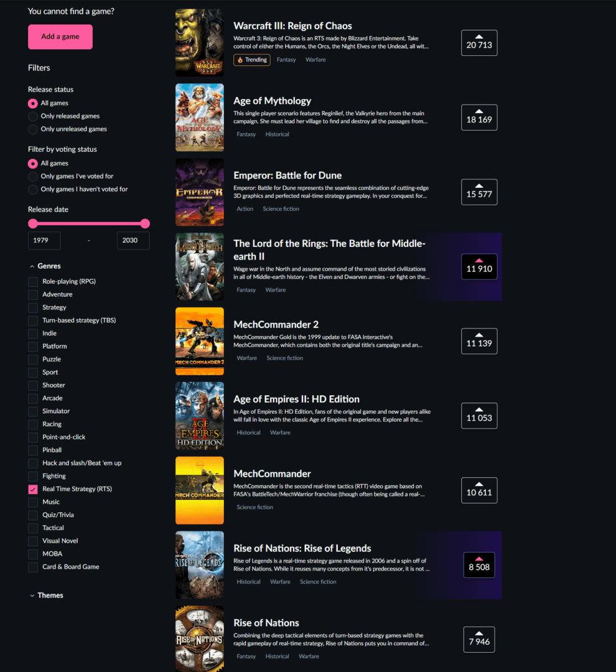Check the Card & Board Game filter
This screenshot has width=616, height=672.
pos(32,567)
